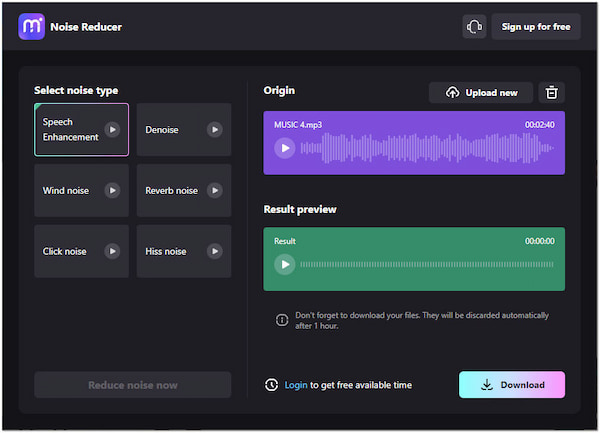Click the Select noise type heading
The width and height of the screenshot is (600, 433).
(x=76, y=91)
